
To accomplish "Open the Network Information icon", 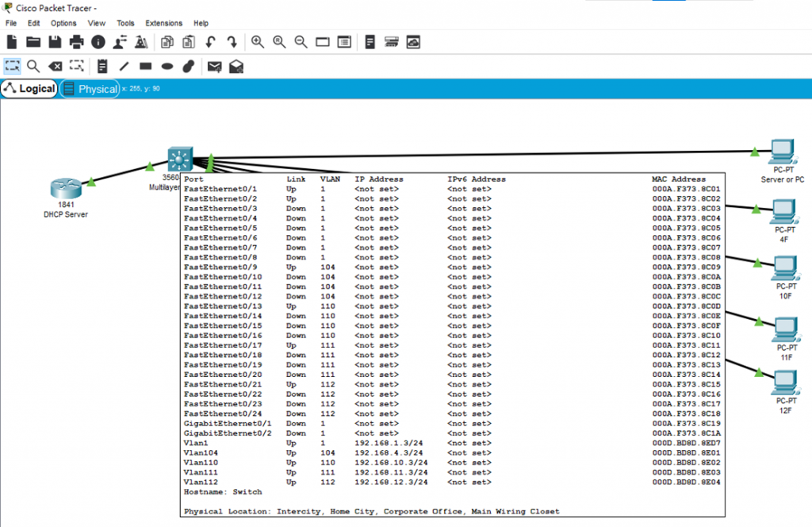I will pyautogui.click(x=98, y=42).
